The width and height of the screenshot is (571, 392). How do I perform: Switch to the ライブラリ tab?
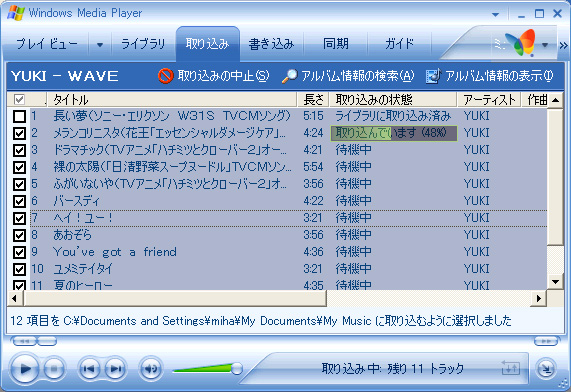[x=143, y=44]
